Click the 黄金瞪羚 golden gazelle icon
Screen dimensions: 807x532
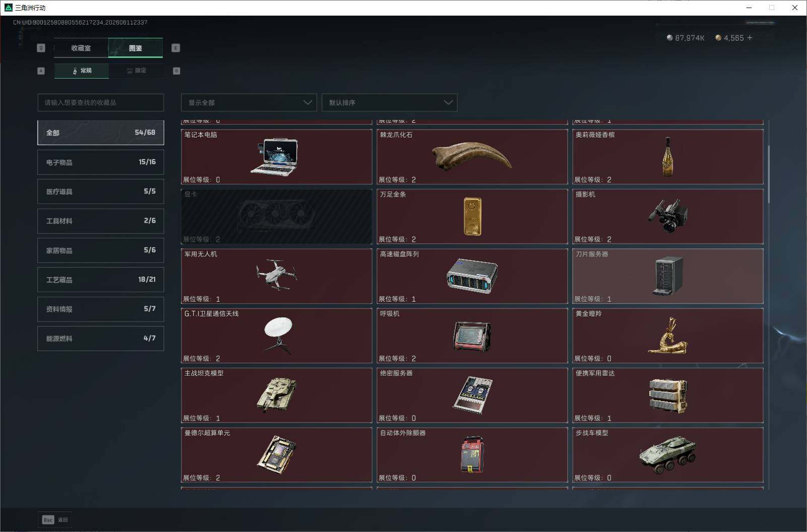pos(668,335)
